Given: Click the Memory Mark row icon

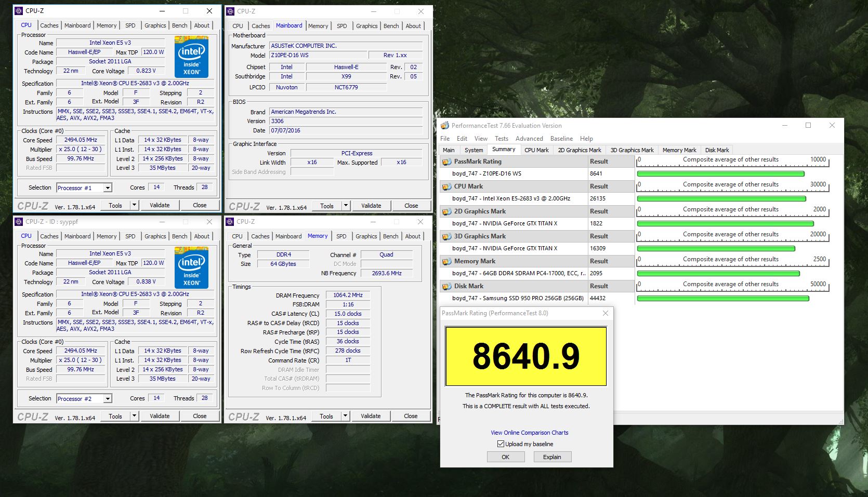Looking at the screenshot, I should (446, 261).
